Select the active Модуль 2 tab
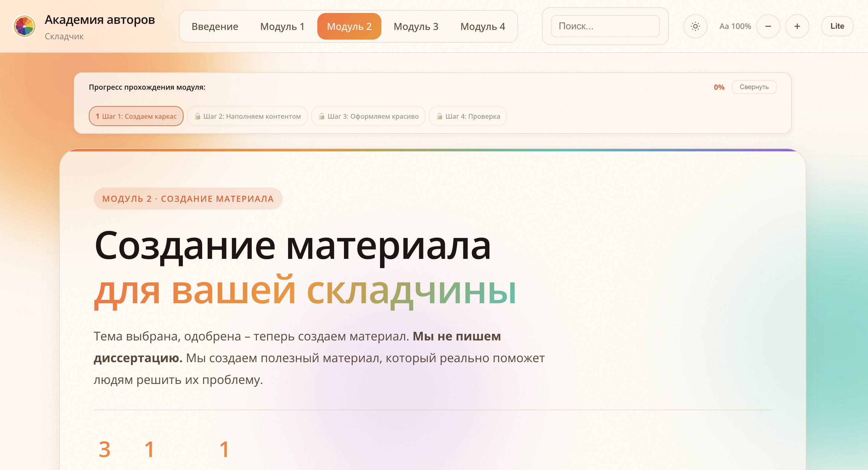The width and height of the screenshot is (868, 470). click(x=349, y=26)
